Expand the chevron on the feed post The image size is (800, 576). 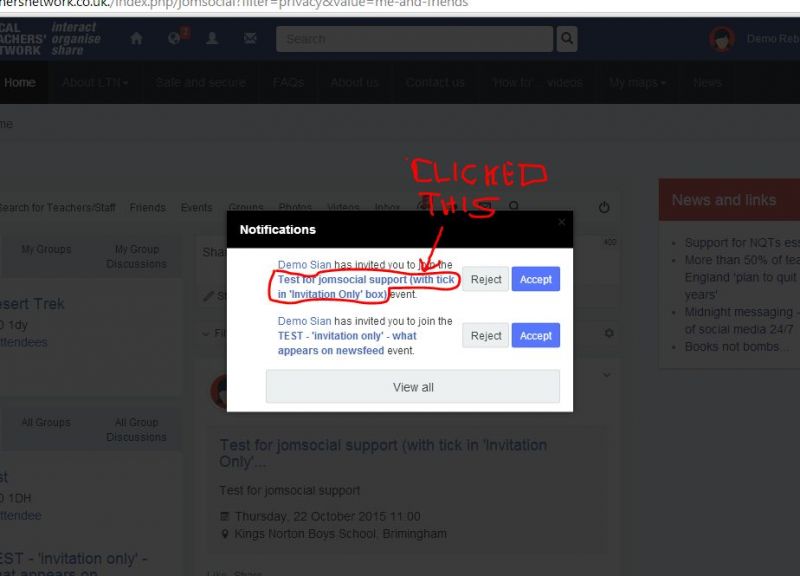tap(607, 375)
